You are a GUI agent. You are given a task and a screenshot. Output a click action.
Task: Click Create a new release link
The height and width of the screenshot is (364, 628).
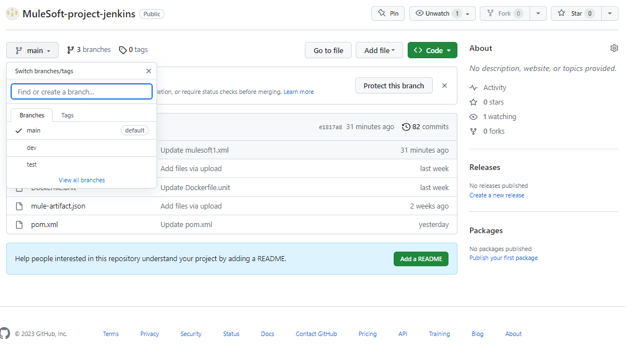point(497,195)
